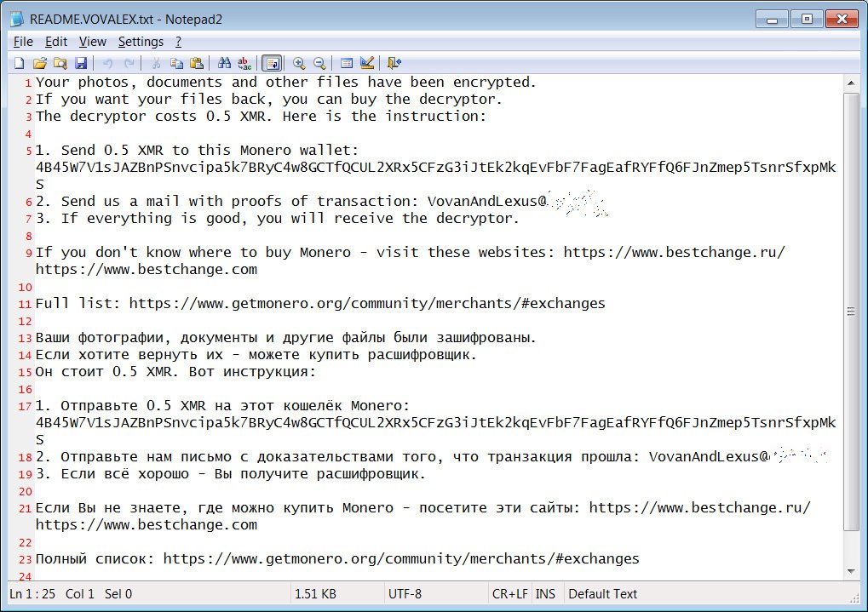
Task: Toggle the Word Wrap toolbar button
Action: pos(272,63)
